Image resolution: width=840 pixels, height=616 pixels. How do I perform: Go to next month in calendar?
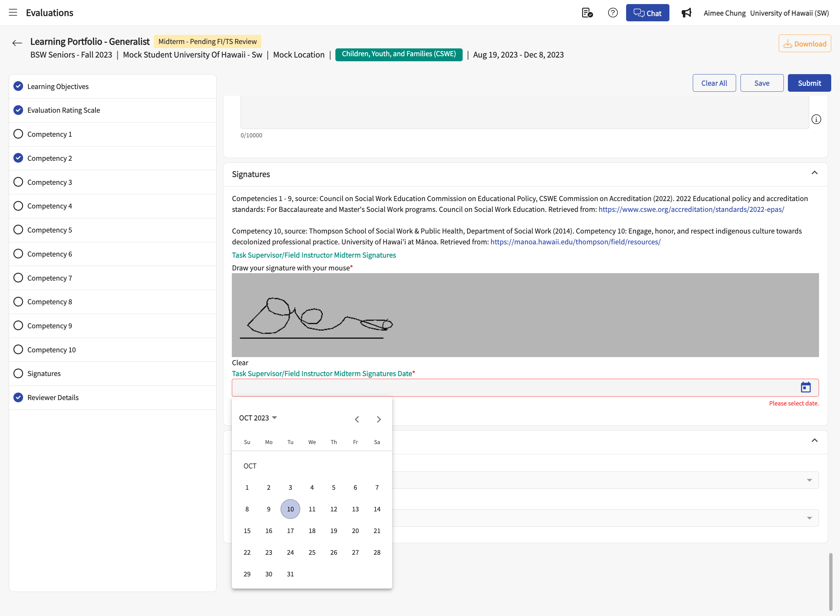pos(379,419)
